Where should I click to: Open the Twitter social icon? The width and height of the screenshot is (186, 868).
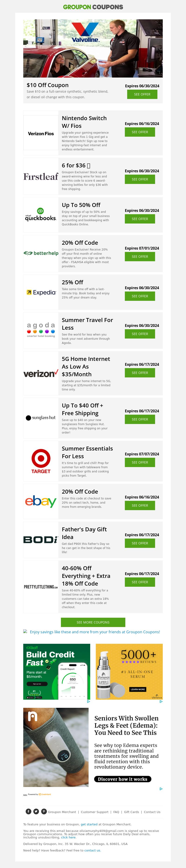pos(36,811)
